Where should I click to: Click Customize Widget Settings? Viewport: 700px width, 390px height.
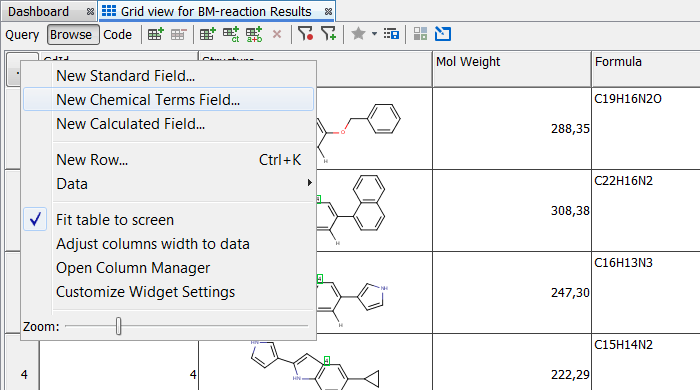pyautogui.click(x=168, y=292)
